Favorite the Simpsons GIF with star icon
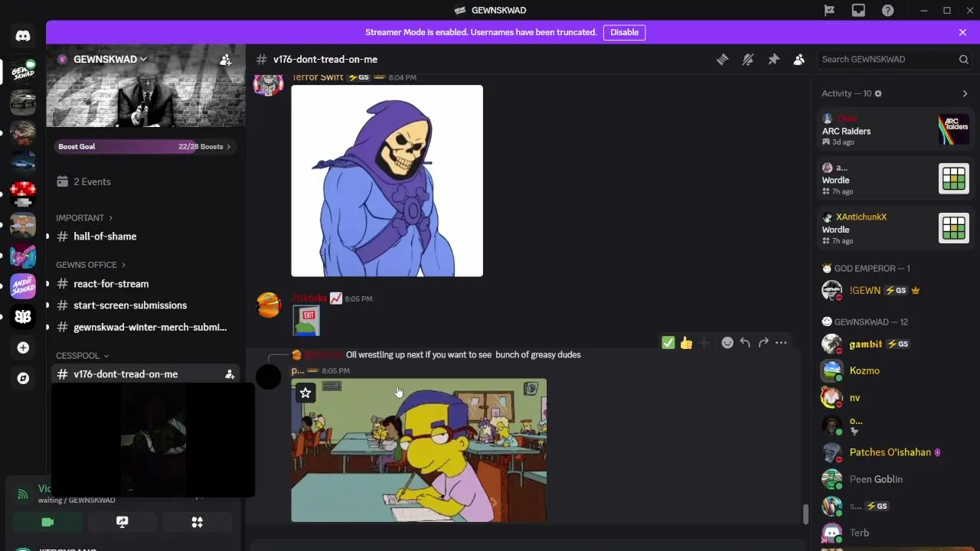 (x=305, y=393)
